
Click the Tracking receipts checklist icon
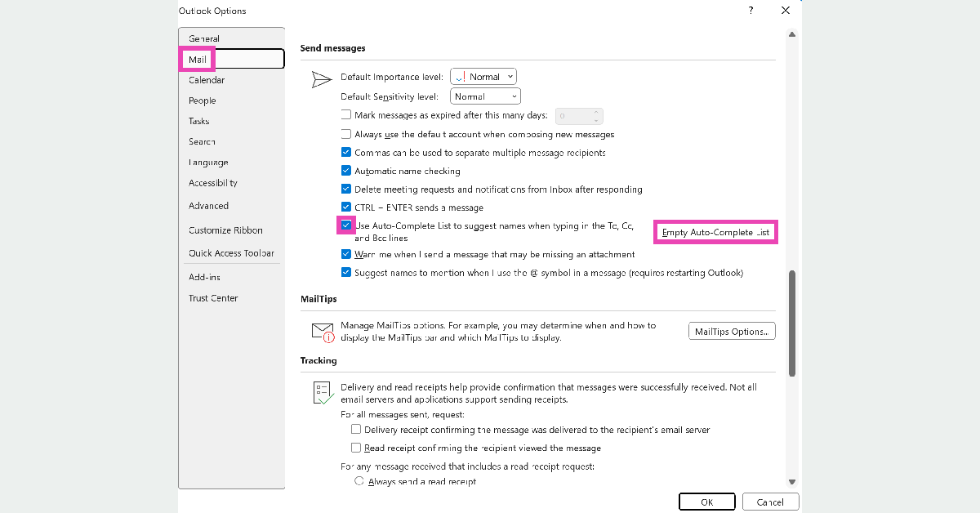click(x=323, y=393)
